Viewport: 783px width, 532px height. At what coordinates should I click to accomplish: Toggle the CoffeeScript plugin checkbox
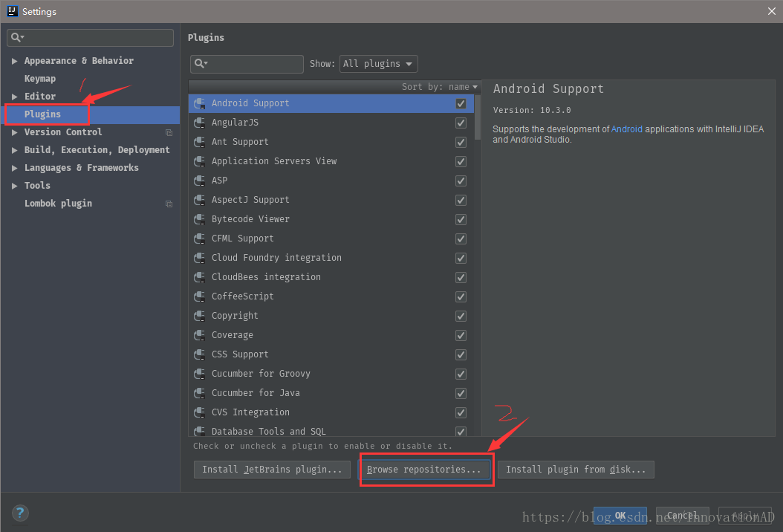(461, 296)
